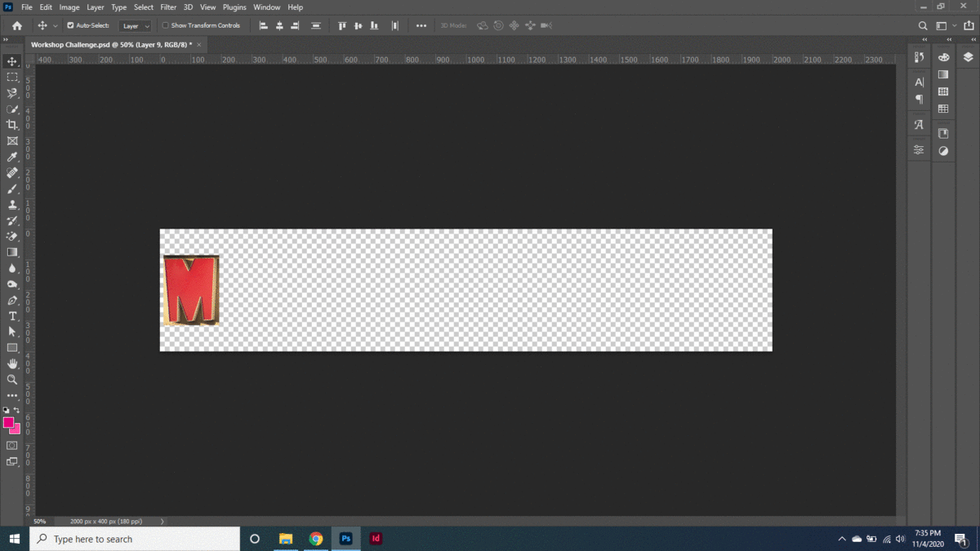Select the Lasso tool
Image resolution: width=980 pixels, height=551 pixels.
point(12,93)
